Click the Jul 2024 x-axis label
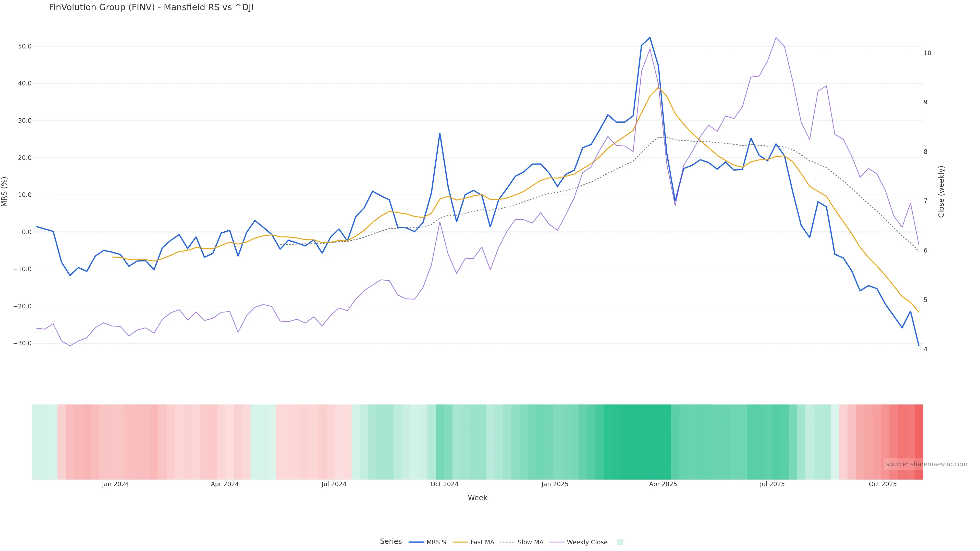Screen dimensions: 980x551 334,484
